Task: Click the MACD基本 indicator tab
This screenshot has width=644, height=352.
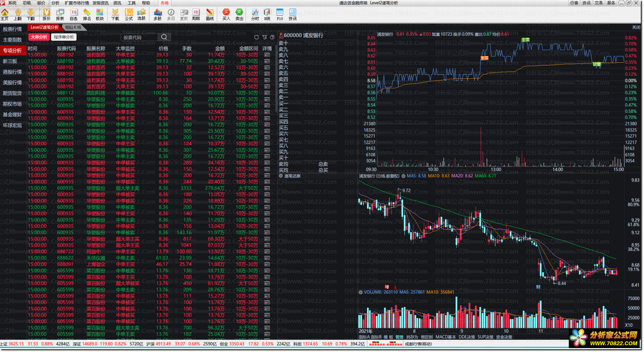Action: (446, 337)
